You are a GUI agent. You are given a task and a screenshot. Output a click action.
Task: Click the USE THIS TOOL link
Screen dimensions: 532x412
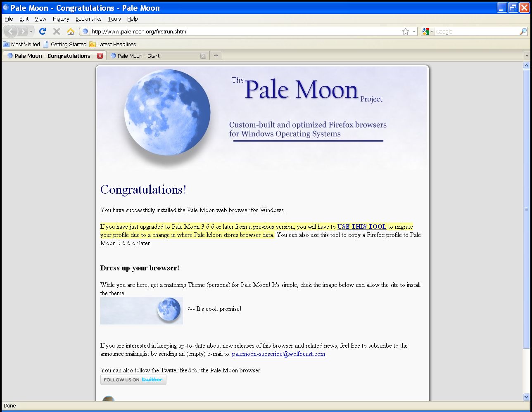(362, 227)
